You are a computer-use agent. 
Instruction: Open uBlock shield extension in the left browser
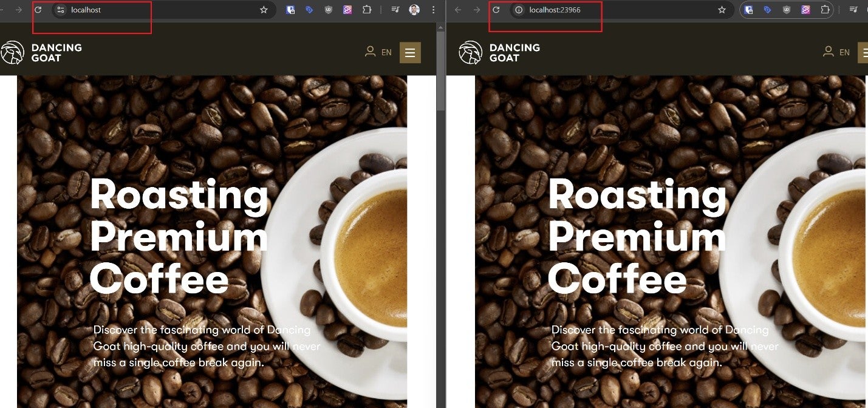(x=329, y=10)
